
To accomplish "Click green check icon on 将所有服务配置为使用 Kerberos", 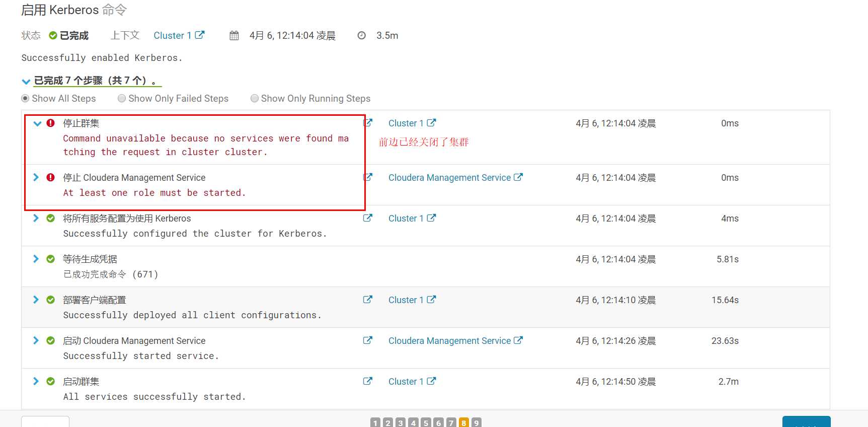I will pyautogui.click(x=51, y=218).
